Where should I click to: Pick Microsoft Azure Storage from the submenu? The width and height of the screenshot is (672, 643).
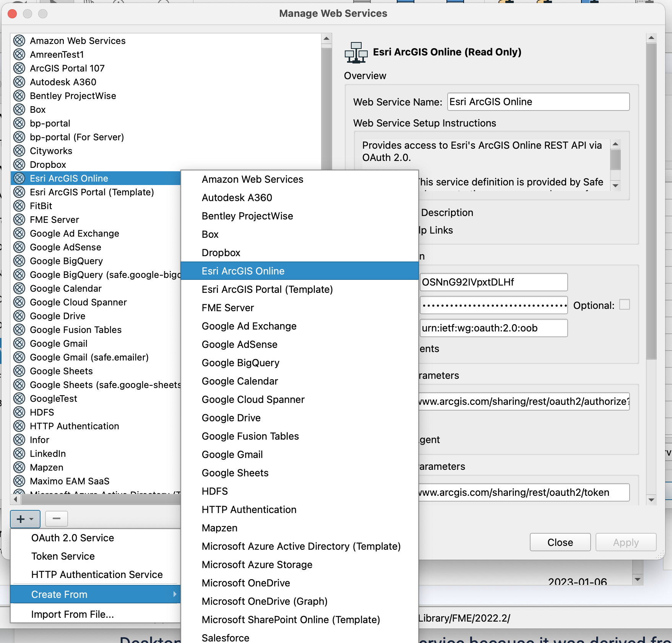(300, 565)
